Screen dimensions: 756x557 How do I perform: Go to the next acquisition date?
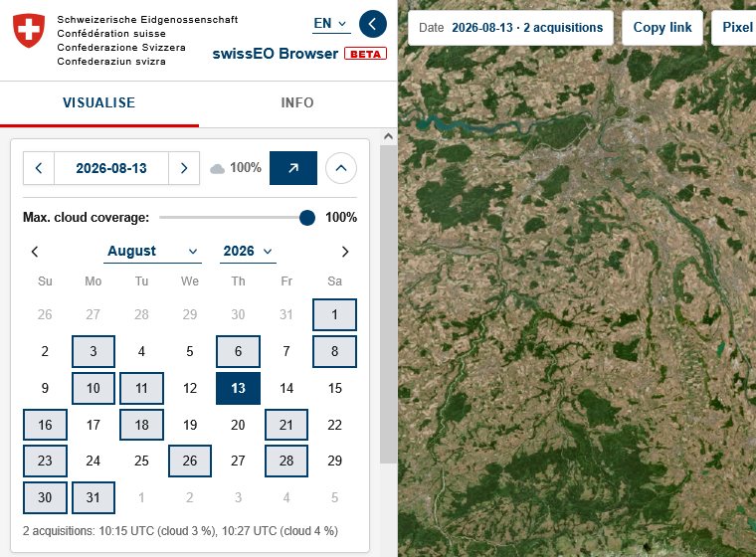click(x=184, y=168)
